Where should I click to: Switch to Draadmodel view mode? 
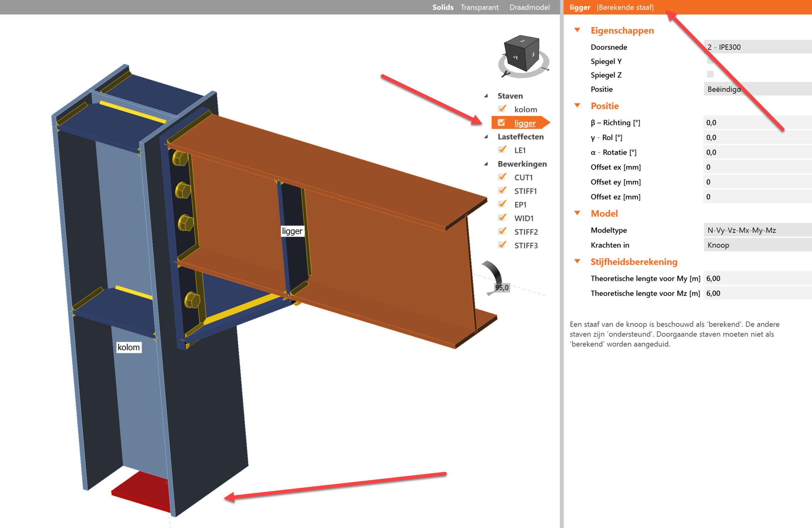click(529, 7)
